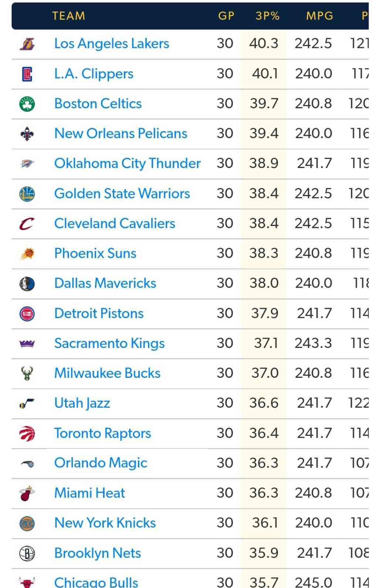Open the Dallas Mavericks team link
Image resolution: width=380 pixels, height=588 pixels.
(x=105, y=283)
